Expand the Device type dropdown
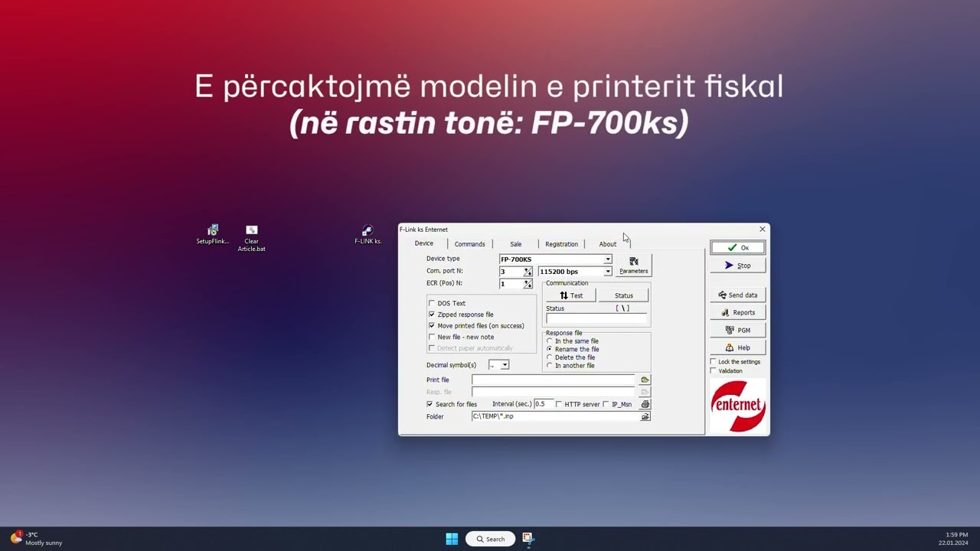Viewport: 980px width, 551px height. pyautogui.click(x=608, y=259)
